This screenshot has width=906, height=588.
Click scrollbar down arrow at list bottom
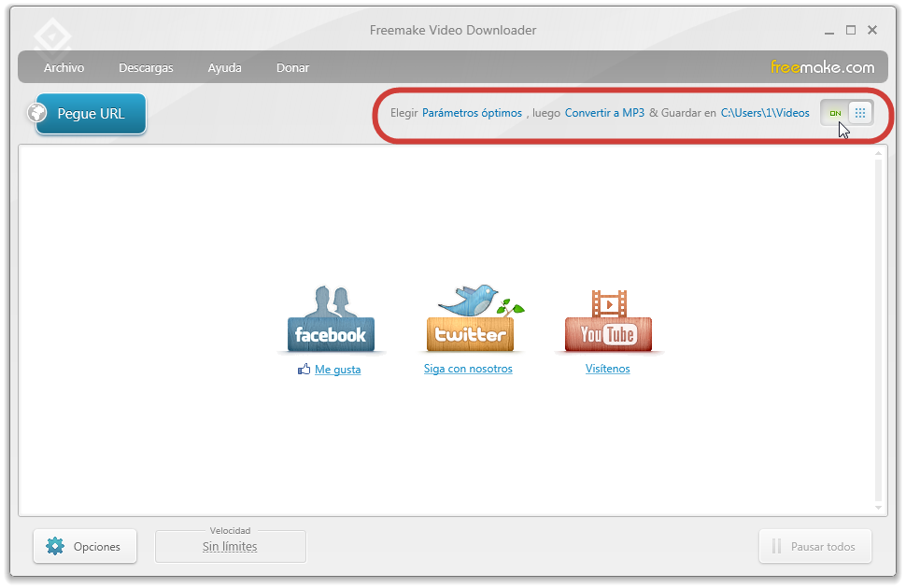(878, 508)
